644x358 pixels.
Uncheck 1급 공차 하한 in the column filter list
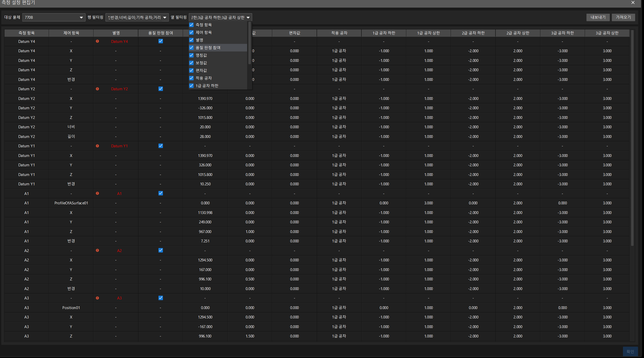tap(191, 86)
